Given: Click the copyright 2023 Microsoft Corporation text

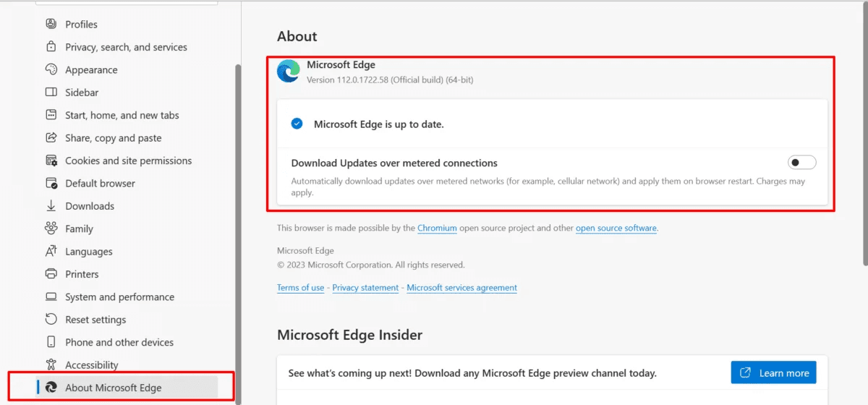Looking at the screenshot, I should pos(371,265).
